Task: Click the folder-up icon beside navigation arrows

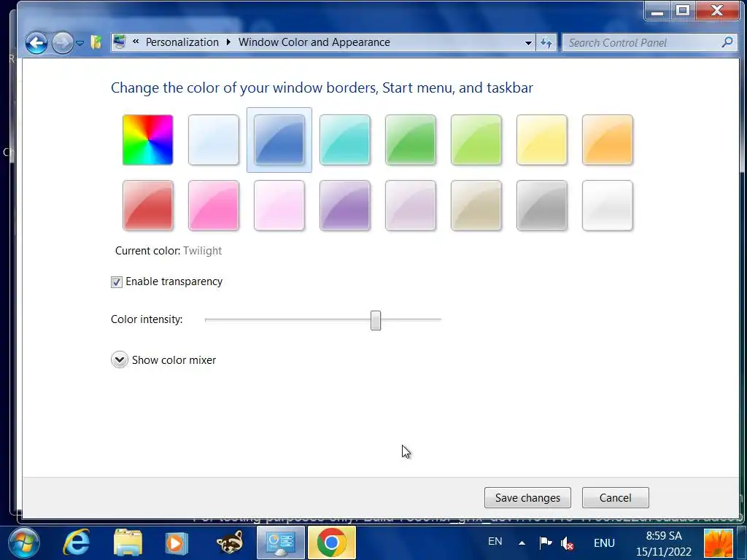Action: pyautogui.click(x=96, y=42)
